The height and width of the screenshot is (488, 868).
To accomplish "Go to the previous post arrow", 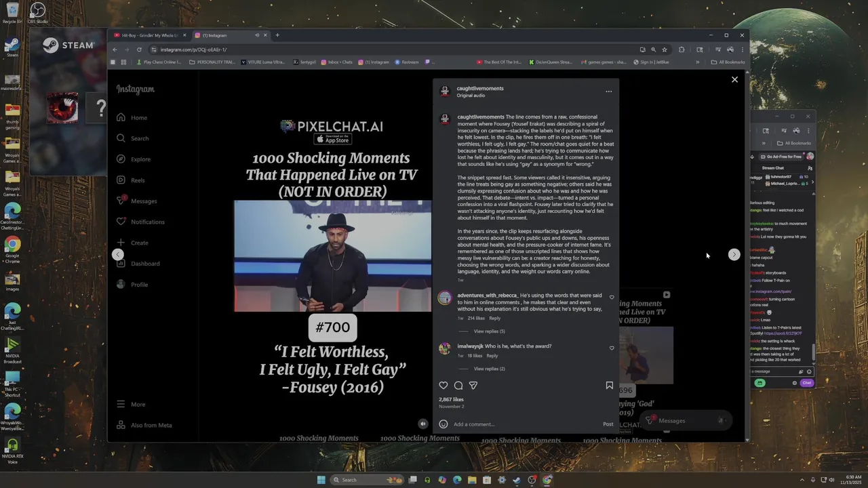I will point(117,254).
